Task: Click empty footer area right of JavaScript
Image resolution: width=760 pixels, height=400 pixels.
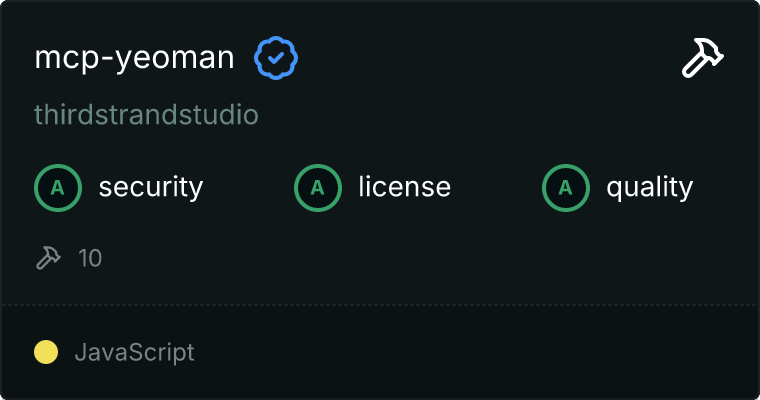Action: [480, 352]
